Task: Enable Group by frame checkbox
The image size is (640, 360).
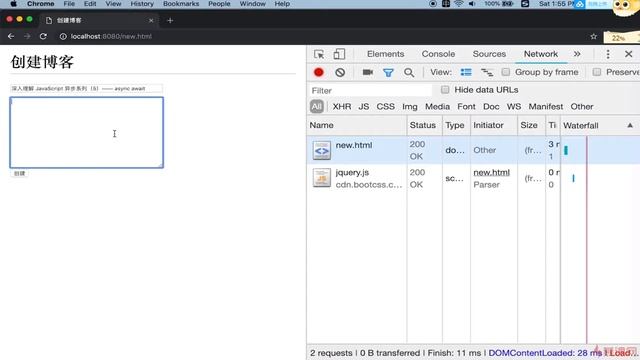Action: coord(506,72)
